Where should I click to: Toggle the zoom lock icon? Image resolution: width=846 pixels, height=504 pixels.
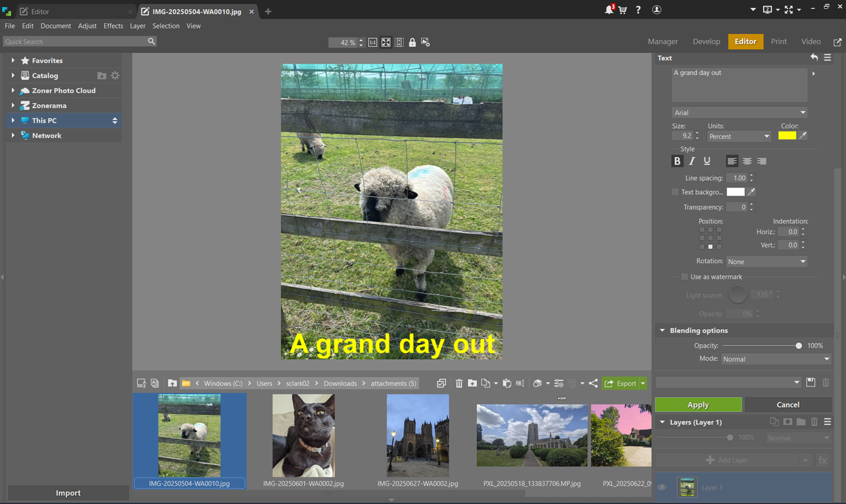click(412, 42)
